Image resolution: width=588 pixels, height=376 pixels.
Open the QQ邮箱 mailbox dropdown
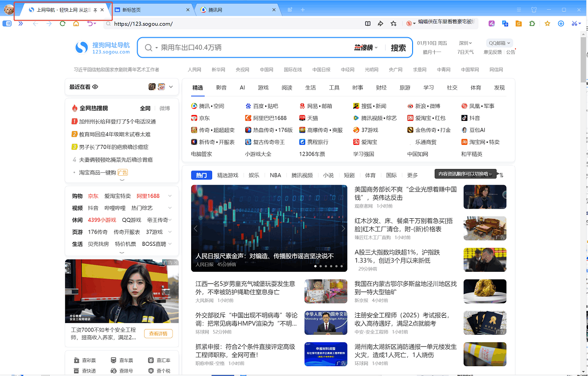(499, 43)
